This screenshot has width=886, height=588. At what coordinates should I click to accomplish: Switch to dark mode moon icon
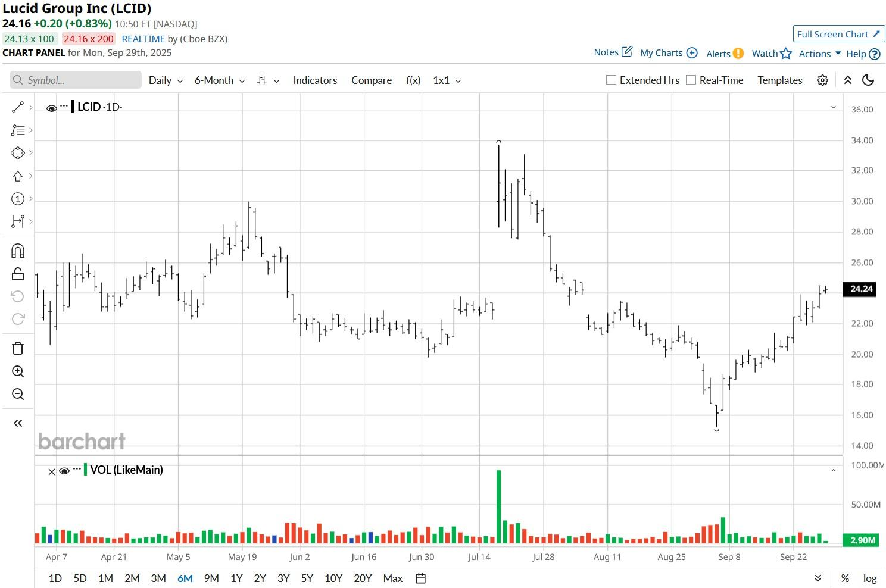coord(868,80)
